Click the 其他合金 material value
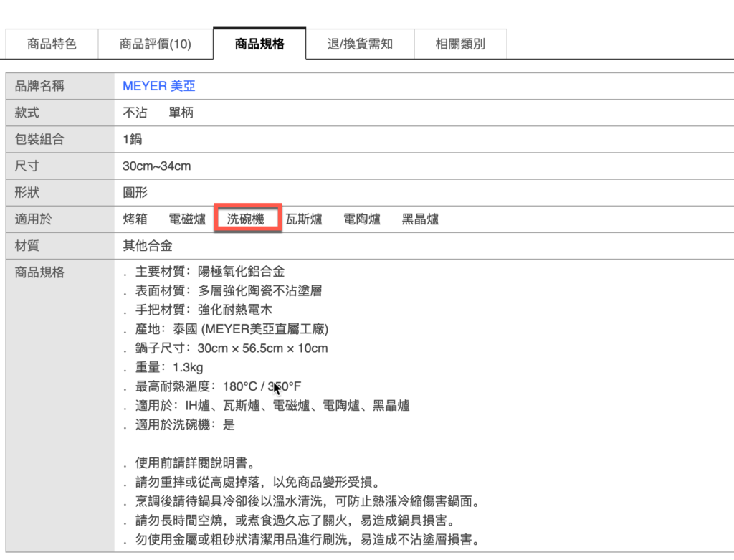This screenshot has height=560, width=734. click(x=148, y=246)
